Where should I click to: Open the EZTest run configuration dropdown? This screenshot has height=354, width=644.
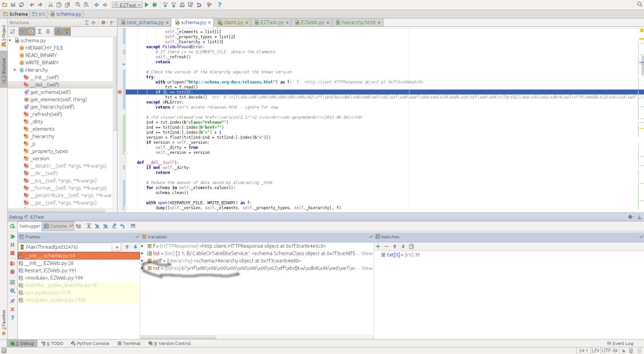click(128, 5)
